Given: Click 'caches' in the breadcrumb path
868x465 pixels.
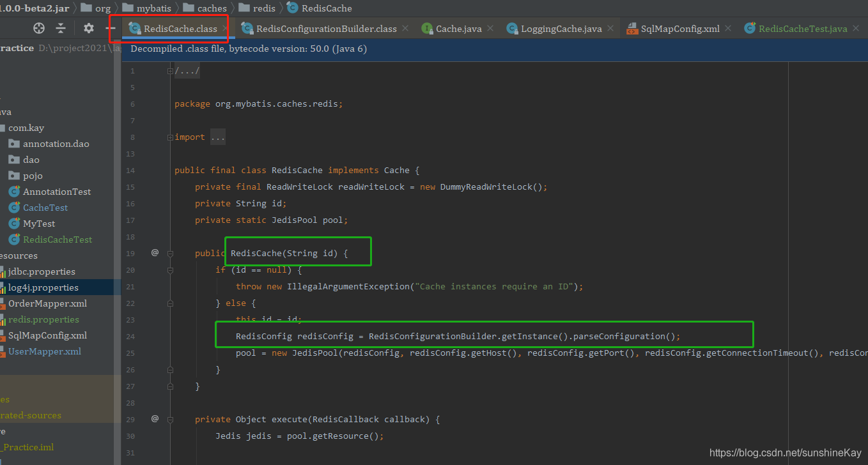Looking at the screenshot, I should pyautogui.click(x=212, y=8).
